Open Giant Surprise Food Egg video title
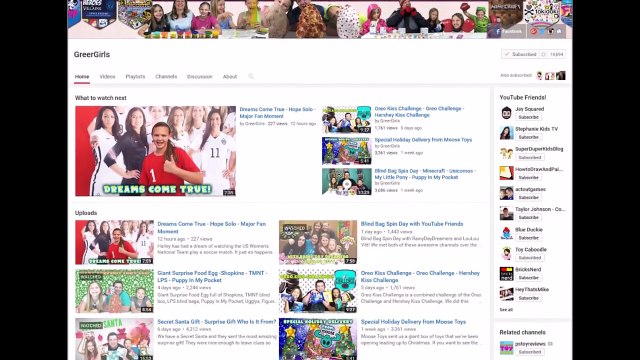The image size is (640, 360). point(212,276)
